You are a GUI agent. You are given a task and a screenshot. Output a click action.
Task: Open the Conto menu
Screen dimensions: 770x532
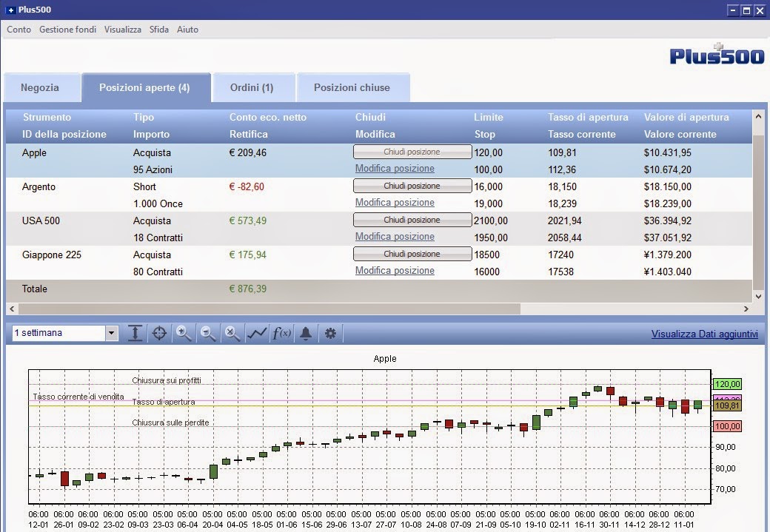[19, 30]
